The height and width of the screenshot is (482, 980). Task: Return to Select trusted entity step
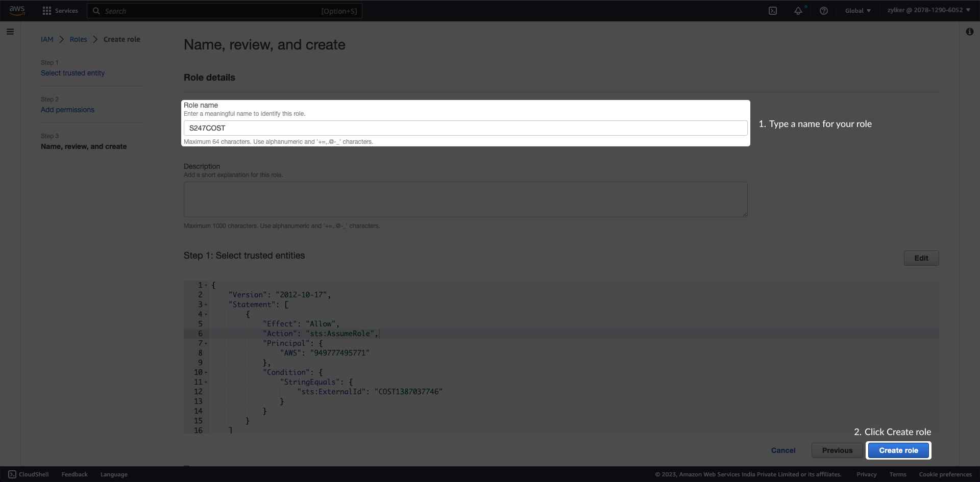click(72, 73)
